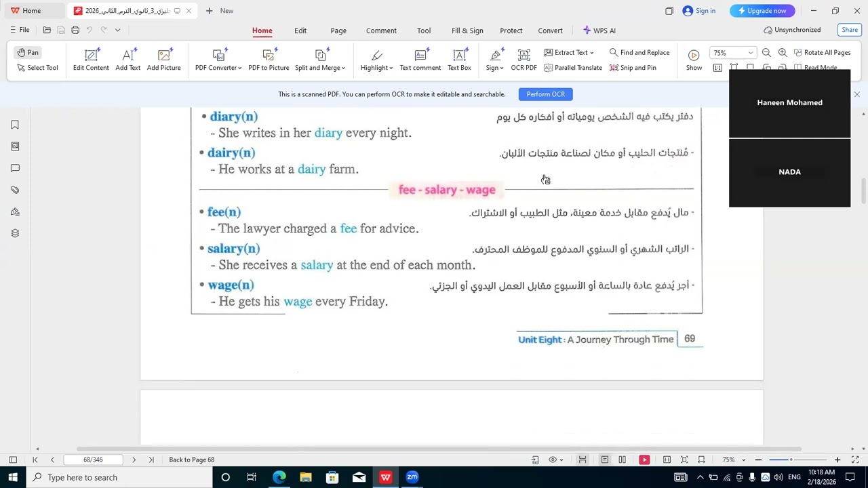Image resolution: width=868 pixels, height=488 pixels.
Task: Toggle two-page view mode
Action: [x=622, y=460]
